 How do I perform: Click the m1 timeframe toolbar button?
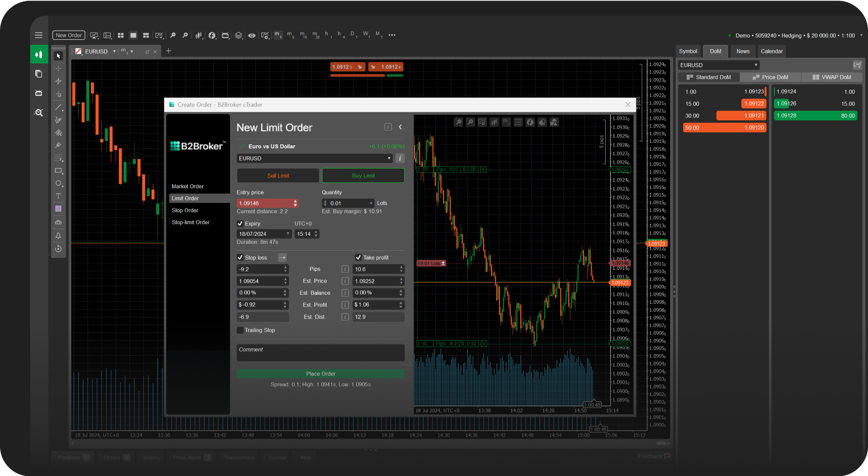pyautogui.click(x=278, y=35)
